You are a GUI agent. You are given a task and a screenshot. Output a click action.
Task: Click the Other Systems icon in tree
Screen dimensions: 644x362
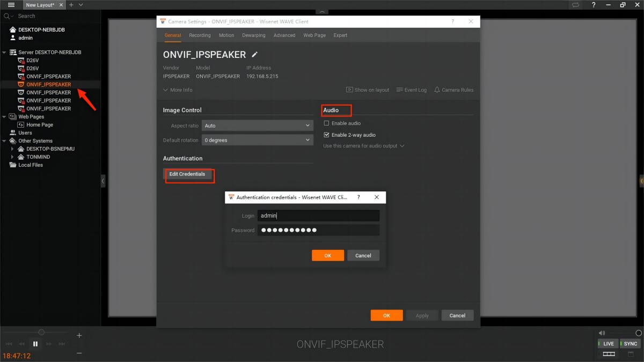[13, 141]
